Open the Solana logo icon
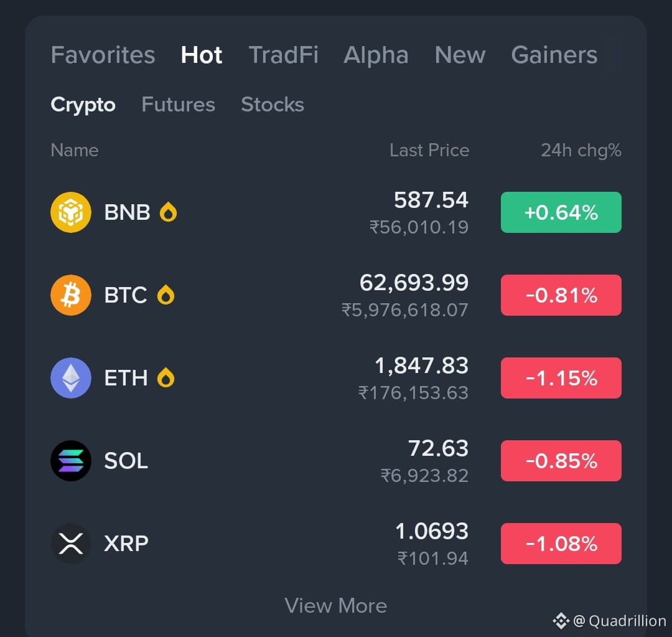672x637 pixels. tap(71, 461)
